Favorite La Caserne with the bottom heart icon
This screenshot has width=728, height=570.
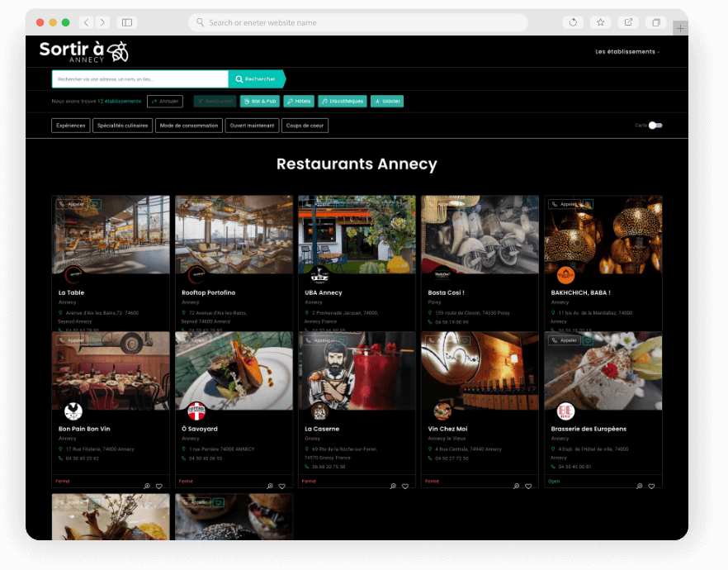pyautogui.click(x=405, y=486)
